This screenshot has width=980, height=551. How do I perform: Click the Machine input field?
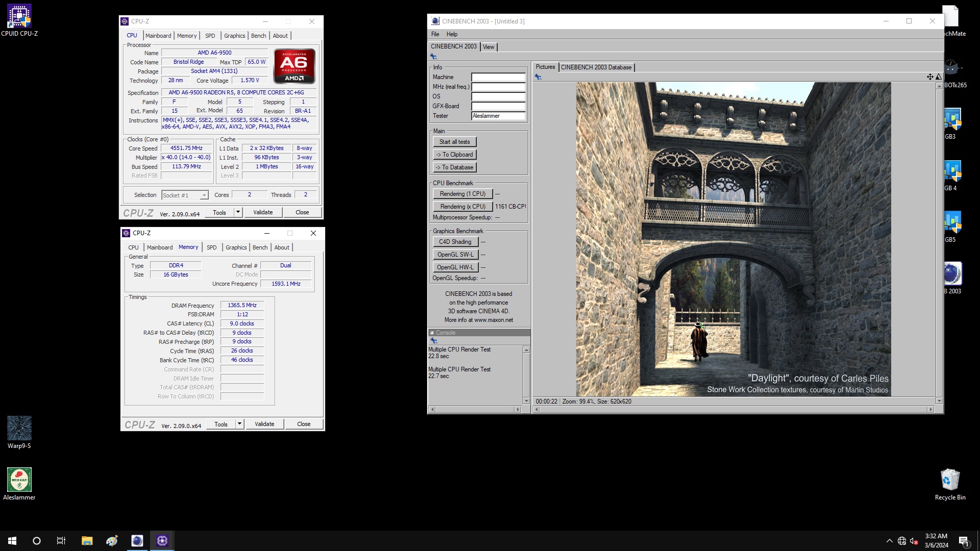[x=498, y=77]
